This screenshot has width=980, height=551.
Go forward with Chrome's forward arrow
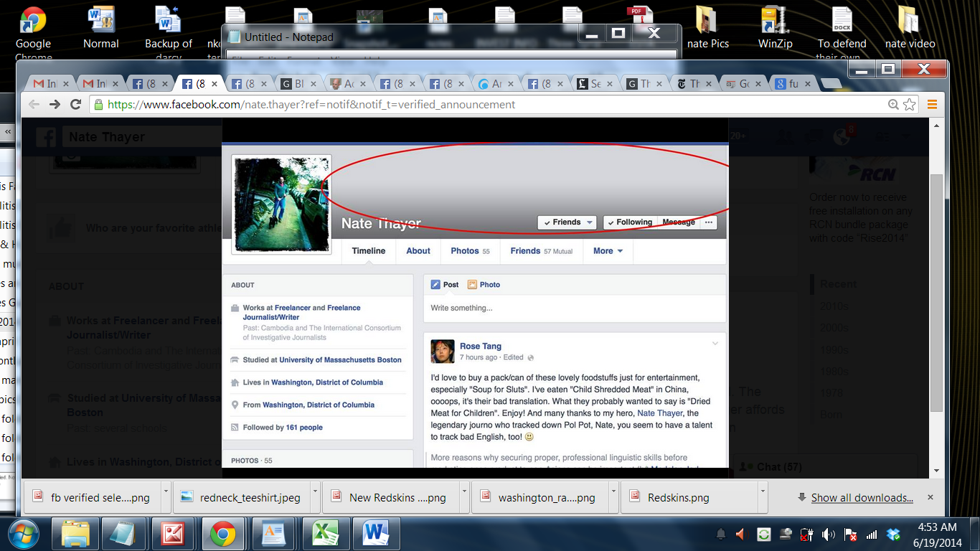(x=55, y=105)
